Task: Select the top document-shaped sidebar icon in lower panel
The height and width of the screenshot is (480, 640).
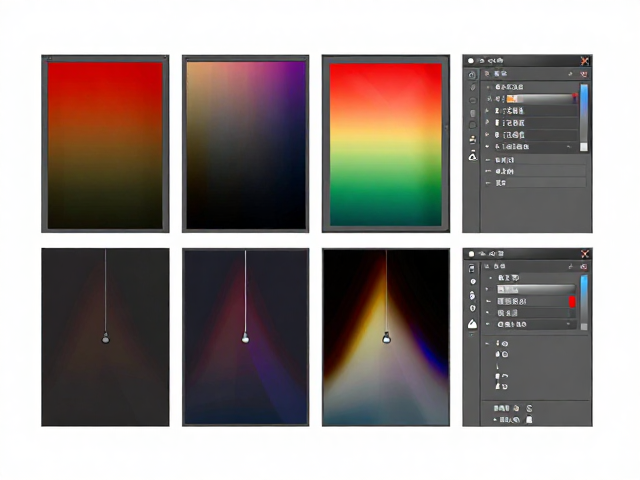Action: tap(471, 269)
